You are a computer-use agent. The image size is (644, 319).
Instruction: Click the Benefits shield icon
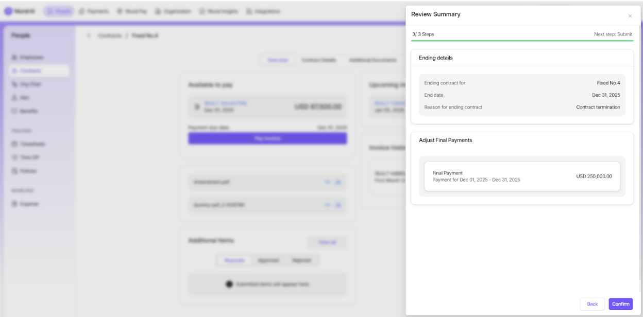[x=14, y=111]
